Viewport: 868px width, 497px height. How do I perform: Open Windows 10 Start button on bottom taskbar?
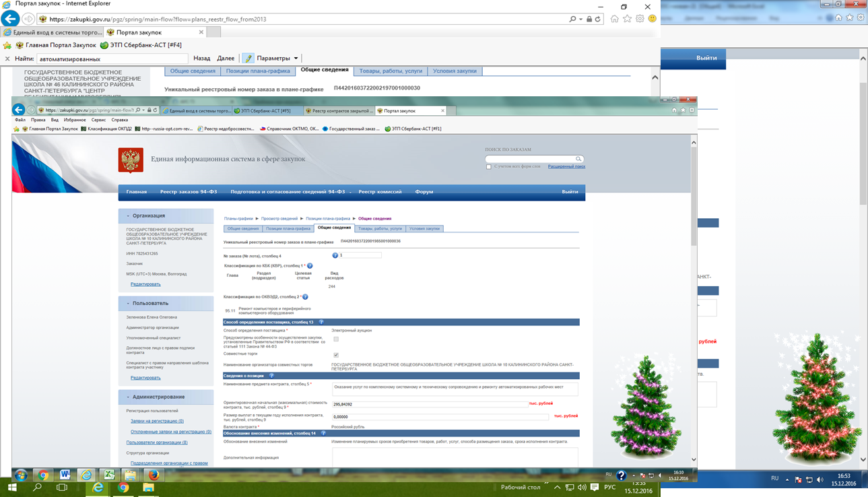(13, 488)
